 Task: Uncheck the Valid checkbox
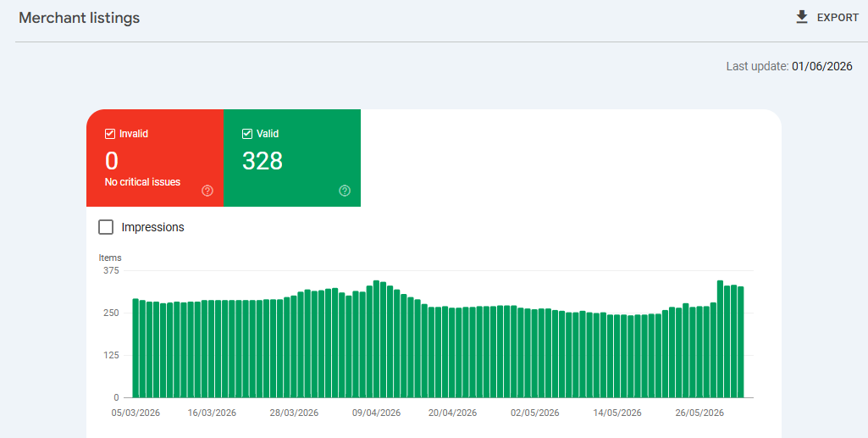(x=247, y=134)
